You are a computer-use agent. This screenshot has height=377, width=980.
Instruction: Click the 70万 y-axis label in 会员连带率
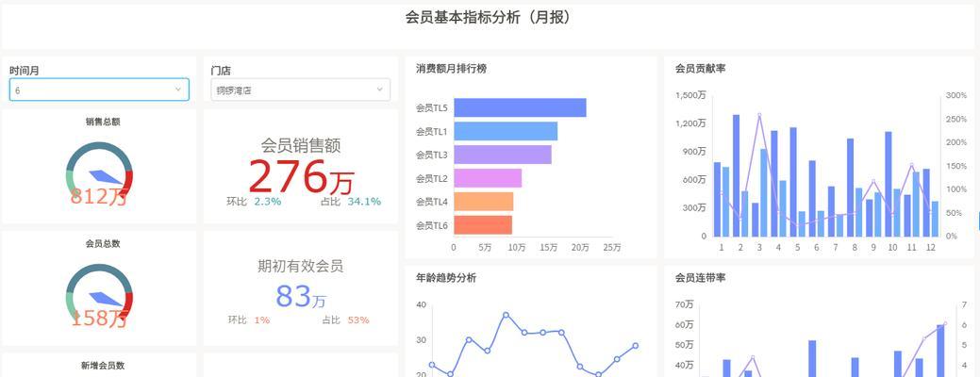(685, 304)
